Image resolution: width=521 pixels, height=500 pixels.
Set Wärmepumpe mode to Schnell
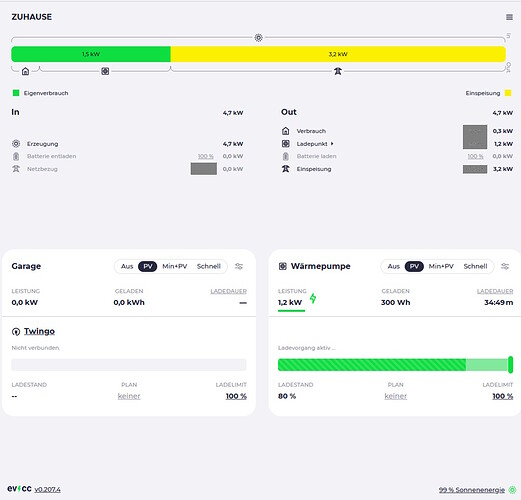tap(475, 266)
